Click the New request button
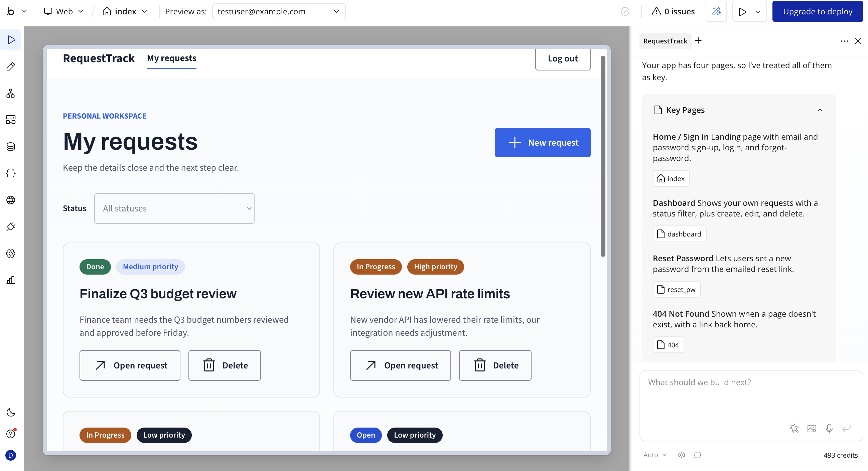Screen dimensions: 868x471 (543, 143)
